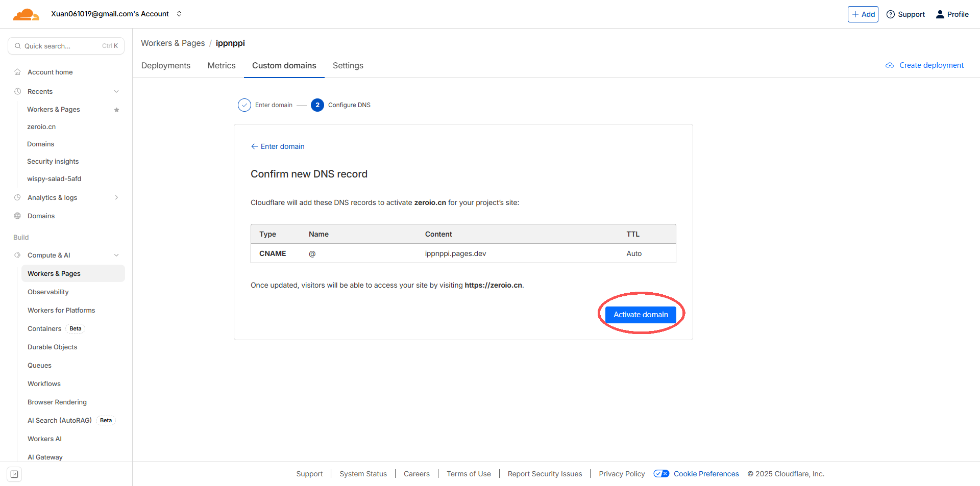This screenshot has width=980, height=486.
Task: Open Report Security Issues link
Action: point(545,474)
